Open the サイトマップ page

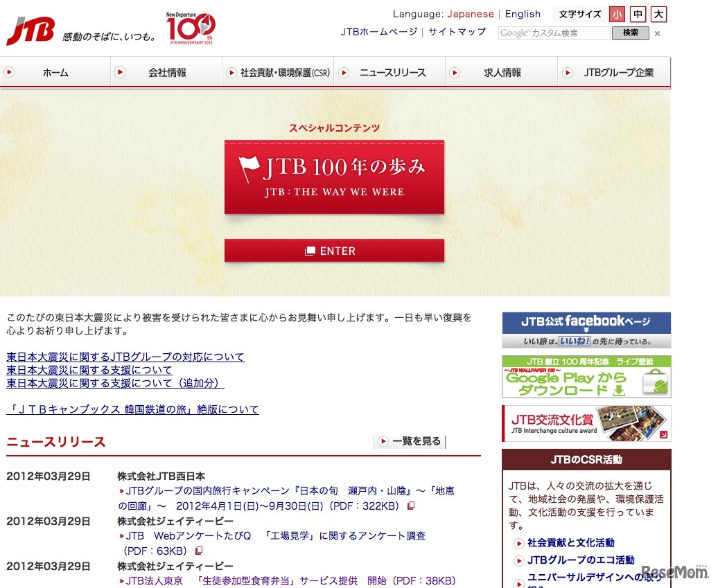click(x=457, y=32)
